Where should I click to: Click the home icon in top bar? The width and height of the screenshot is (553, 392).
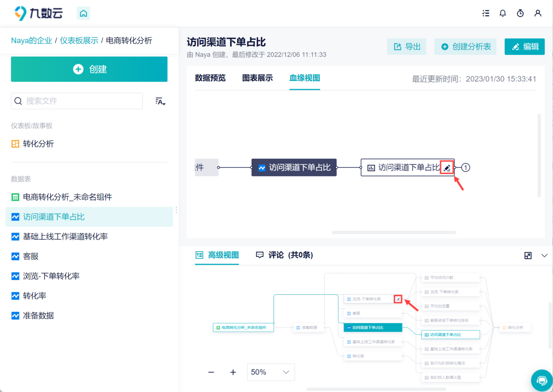(83, 13)
